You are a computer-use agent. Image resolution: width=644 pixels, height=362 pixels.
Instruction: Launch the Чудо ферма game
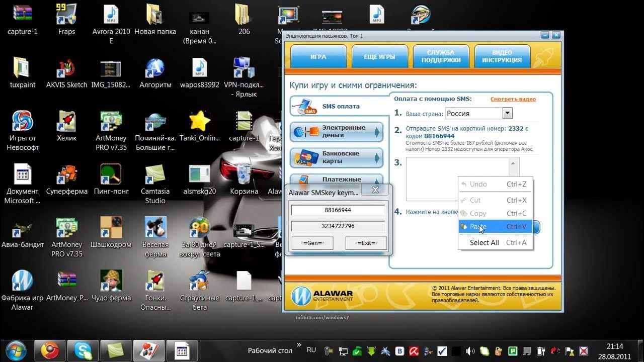click(x=111, y=286)
